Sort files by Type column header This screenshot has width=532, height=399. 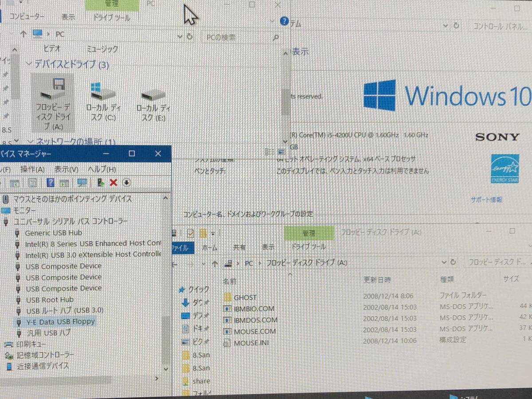(x=446, y=279)
